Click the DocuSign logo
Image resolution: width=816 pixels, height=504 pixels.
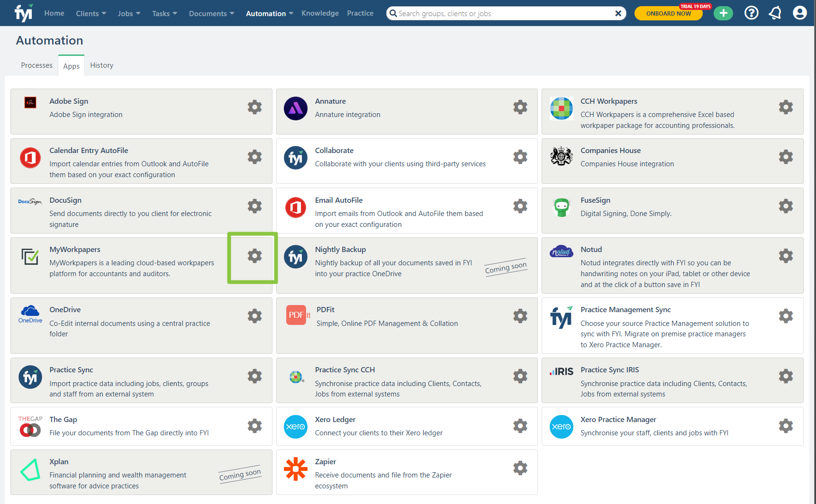coord(30,202)
